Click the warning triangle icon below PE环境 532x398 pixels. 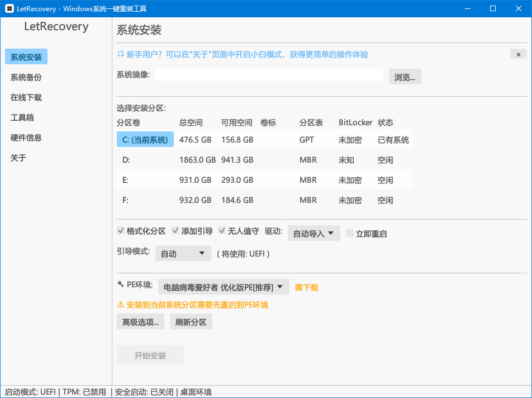tap(120, 305)
